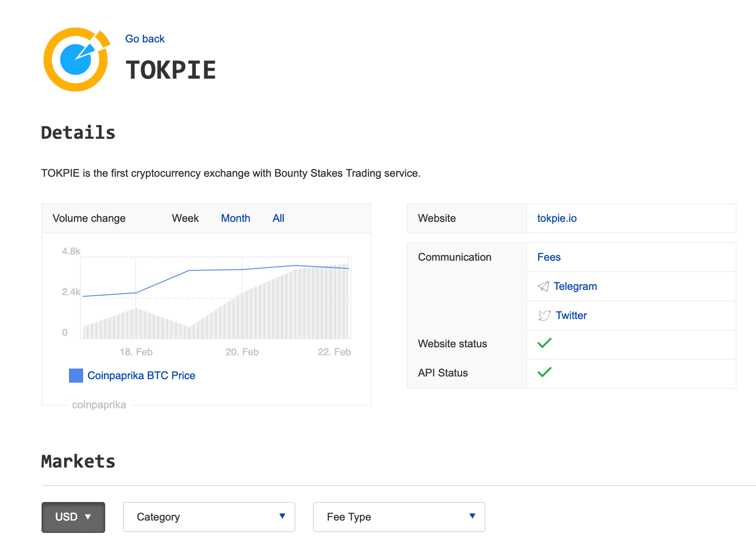Click the Website status green checkmark
The width and height of the screenshot is (756, 555).
tap(545, 343)
